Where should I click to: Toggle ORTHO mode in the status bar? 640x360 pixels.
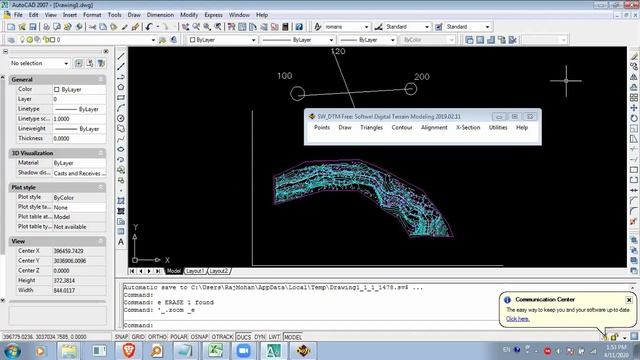click(x=157, y=337)
